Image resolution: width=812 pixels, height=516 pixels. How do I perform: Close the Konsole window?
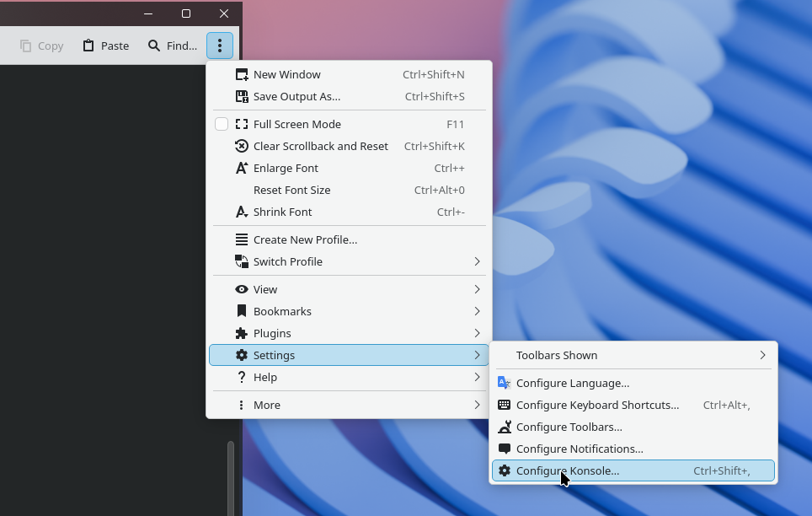pyautogui.click(x=224, y=13)
